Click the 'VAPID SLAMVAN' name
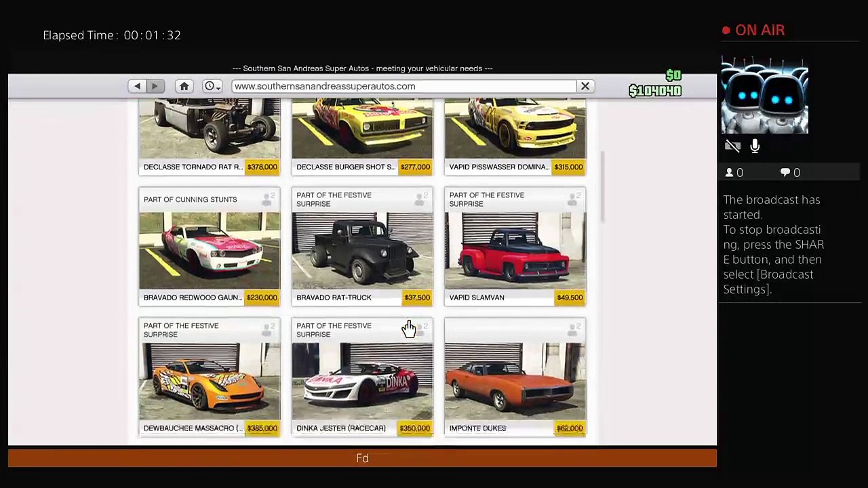Screen dimensions: 868x488 coord(477,298)
